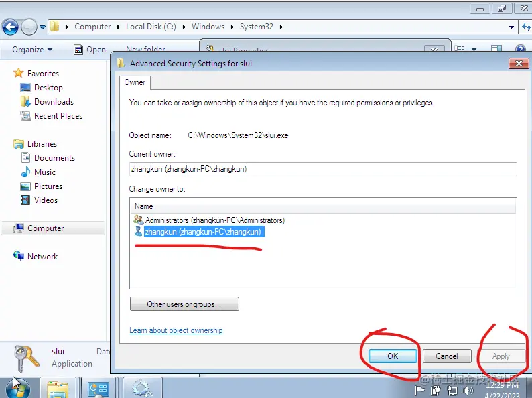532x398 pixels.
Task: Expand the arrow after Local Disk (C:)
Action: pyautogui.click(x=184, y=27)
